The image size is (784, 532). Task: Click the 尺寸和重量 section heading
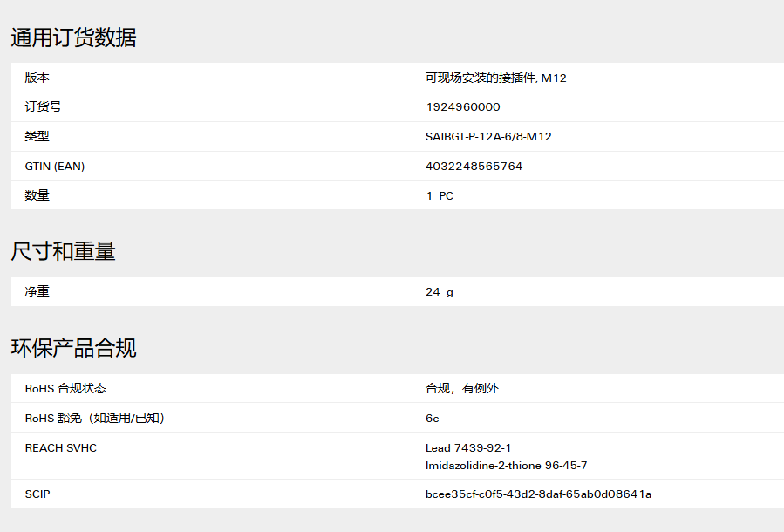click(x=63, y=251)
